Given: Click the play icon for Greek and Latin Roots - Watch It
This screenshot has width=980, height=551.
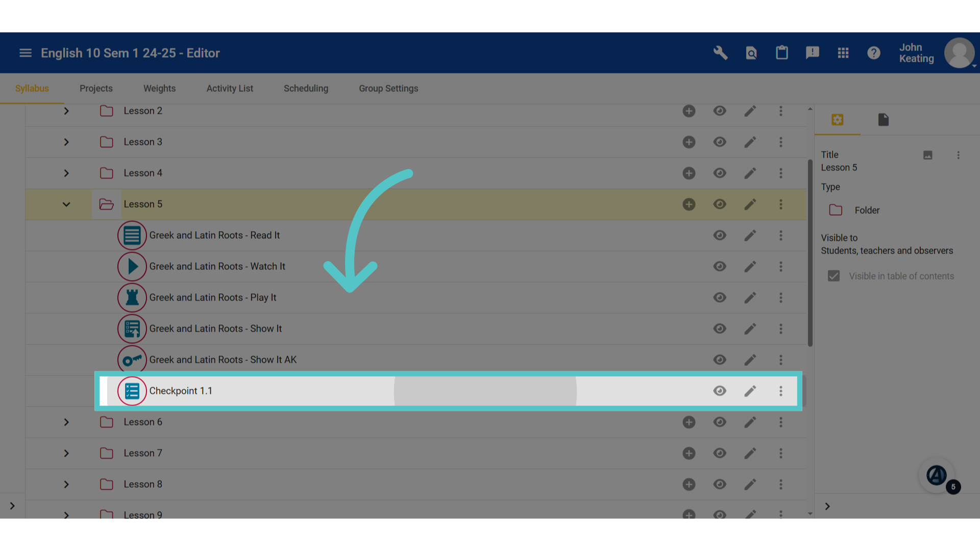Looking at the screenshot, I should click(x=132, y=266).
